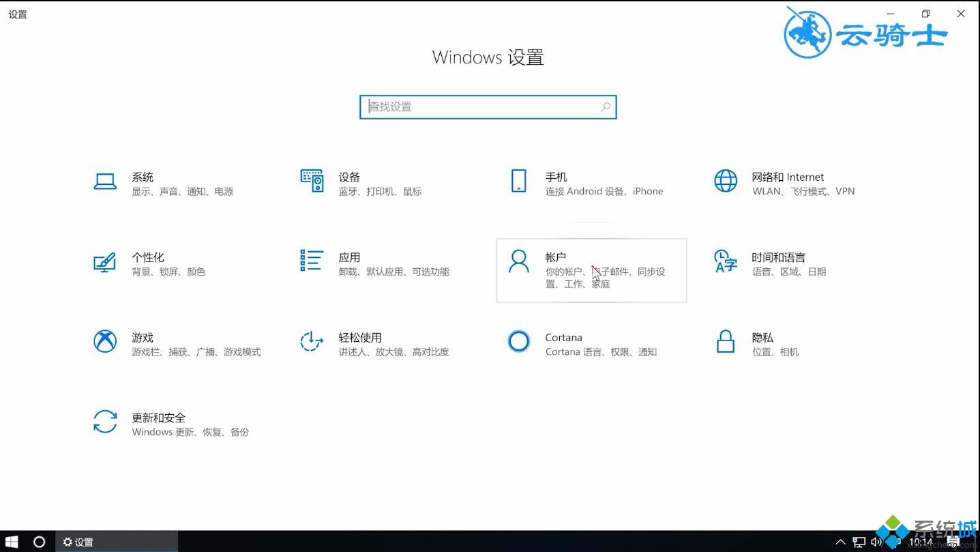Image resolution: width=980 pixels, height=552 pixels.
Task: Minimize the 设置 window
Action: 891,14
